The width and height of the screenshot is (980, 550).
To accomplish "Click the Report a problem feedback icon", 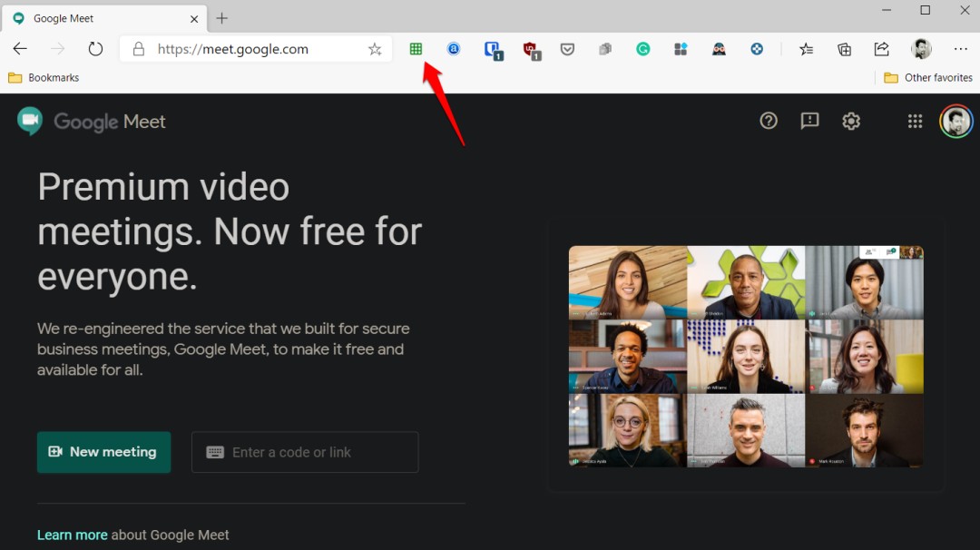I will coord(810,121).
